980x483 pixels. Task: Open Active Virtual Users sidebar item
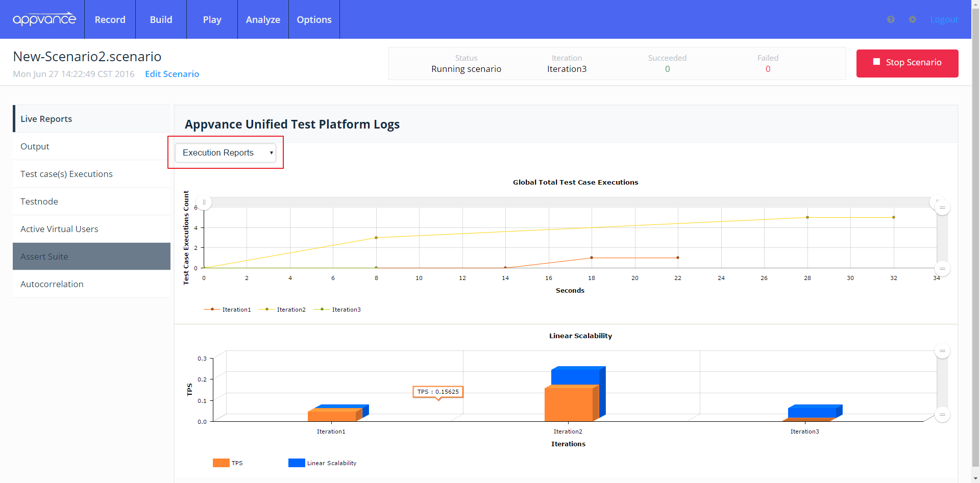(92, 229)
